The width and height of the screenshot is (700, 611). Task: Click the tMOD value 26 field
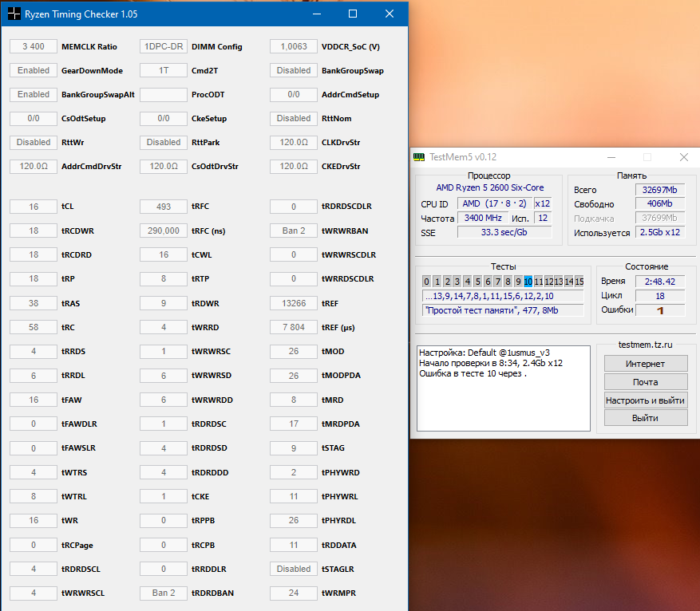tap(293, 352)
